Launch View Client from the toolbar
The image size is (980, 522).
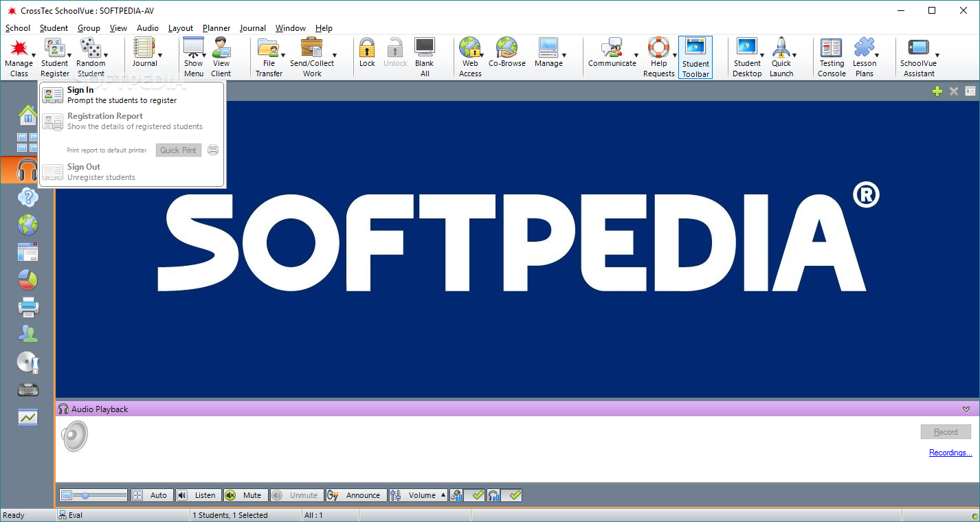click(221, 56)
